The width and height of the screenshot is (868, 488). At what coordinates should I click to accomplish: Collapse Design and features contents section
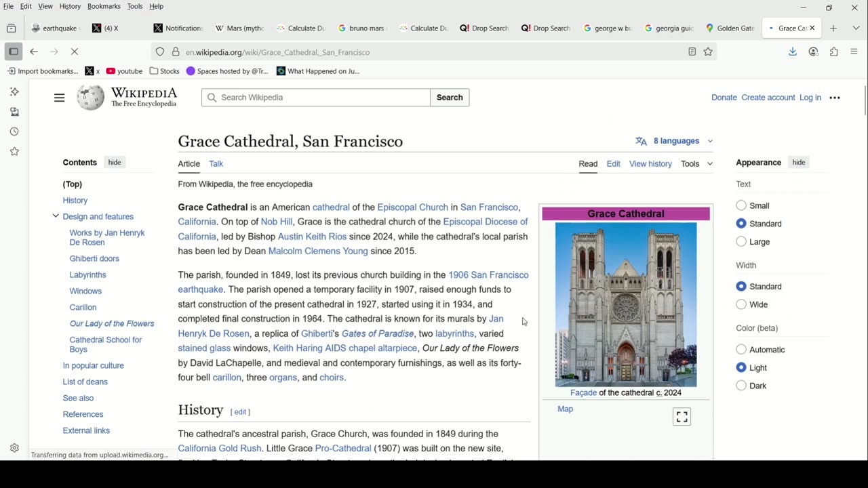coord(56,216)
